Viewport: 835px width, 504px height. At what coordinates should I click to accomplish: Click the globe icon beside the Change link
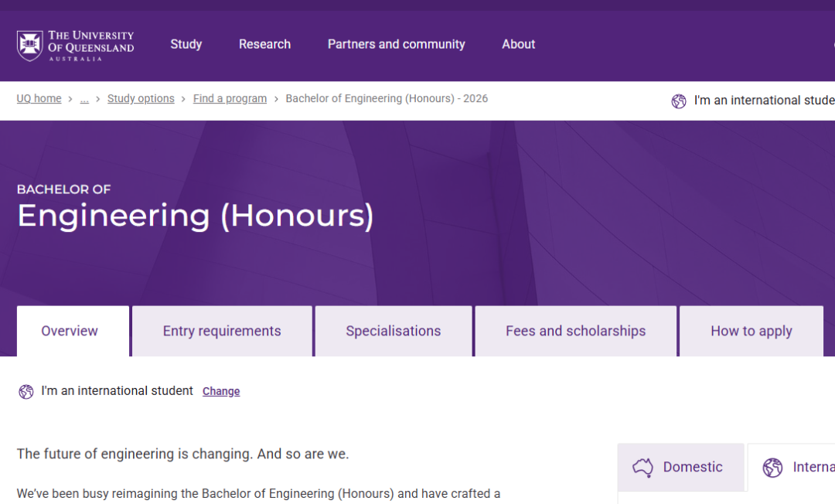click(x=26, y=392)
